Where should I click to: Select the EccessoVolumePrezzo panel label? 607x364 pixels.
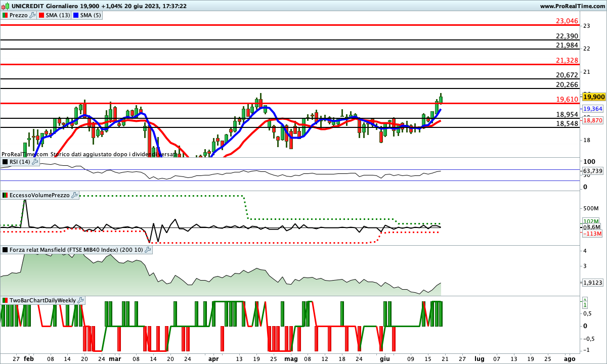(40, 195)
